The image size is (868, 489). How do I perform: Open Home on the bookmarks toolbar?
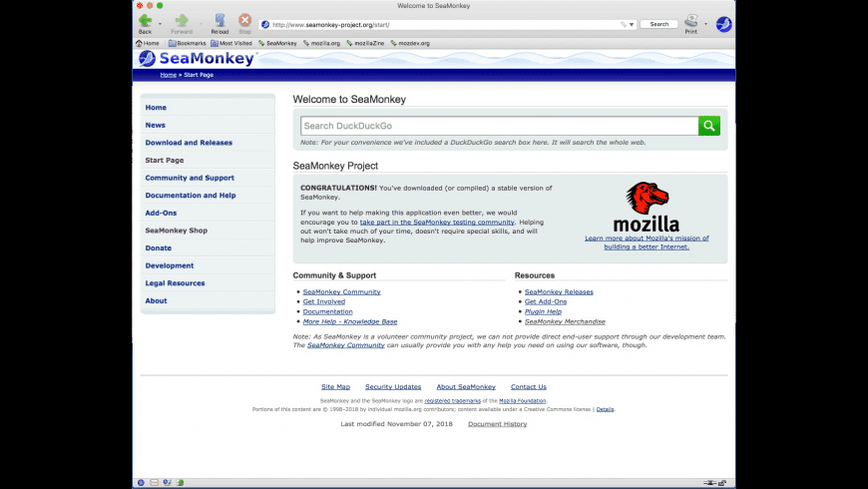(148, 43)
